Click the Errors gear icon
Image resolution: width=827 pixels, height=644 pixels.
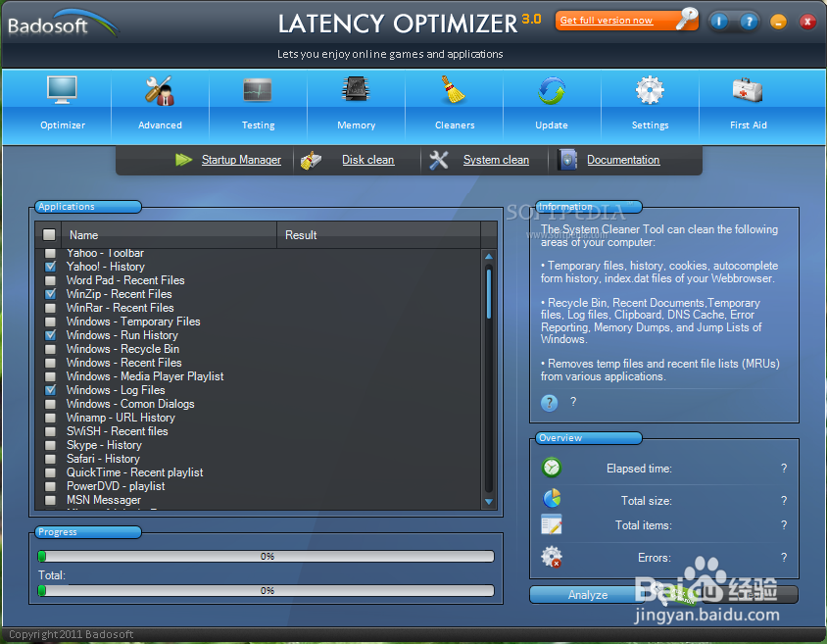552,557
